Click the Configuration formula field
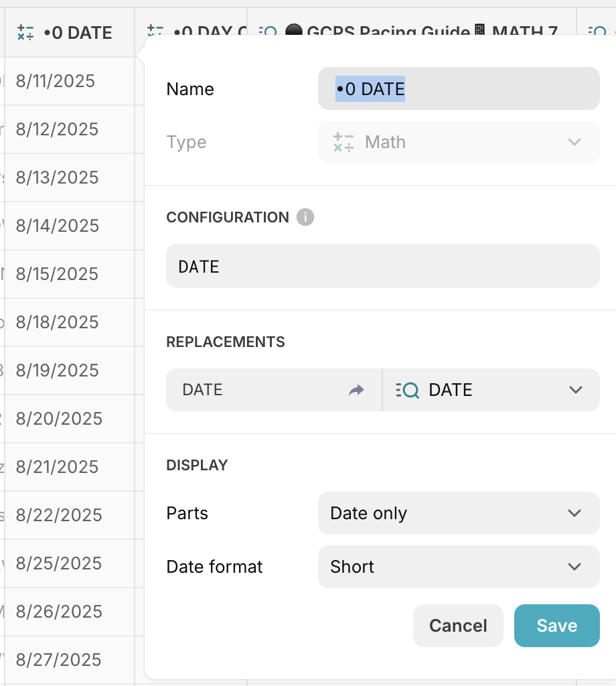This screenshot has height=686, width=616. [x=382, y=266]
